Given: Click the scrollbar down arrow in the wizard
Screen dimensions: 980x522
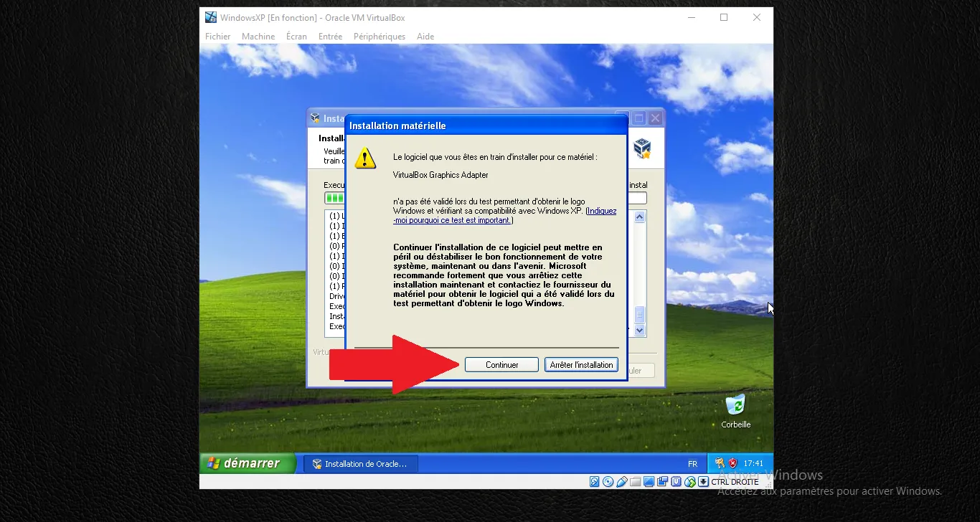Looking at the screenshot, I should 639,330.
